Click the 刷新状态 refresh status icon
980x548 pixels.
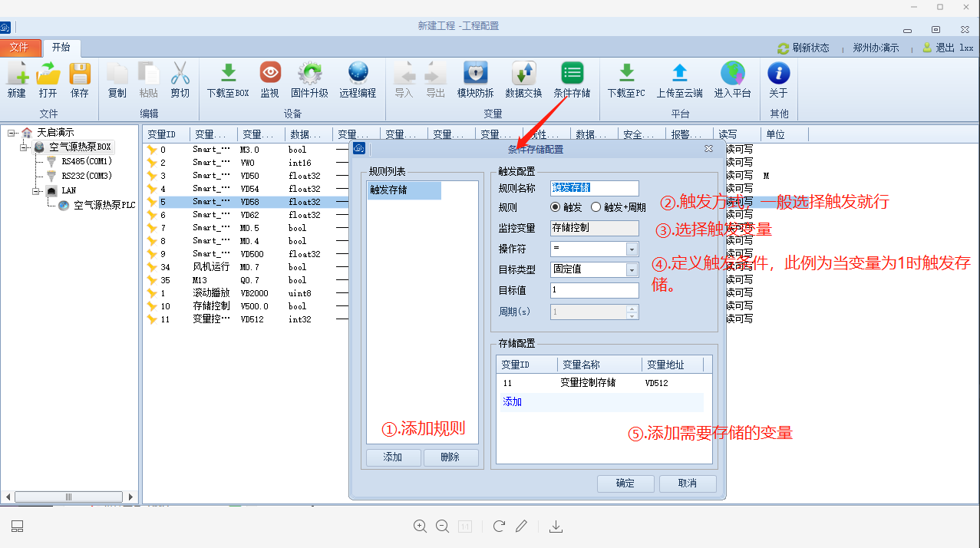783,48
